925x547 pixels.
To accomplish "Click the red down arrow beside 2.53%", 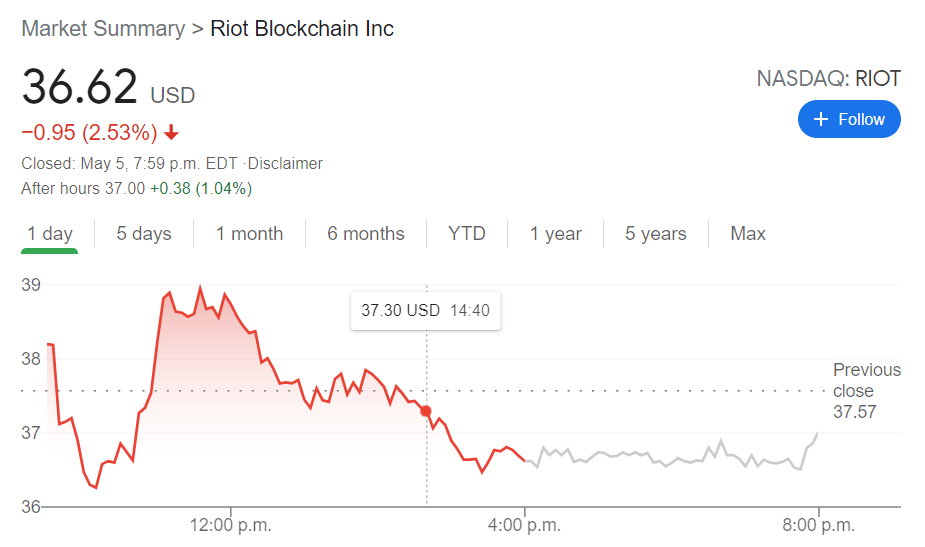I will click(171, 132).
